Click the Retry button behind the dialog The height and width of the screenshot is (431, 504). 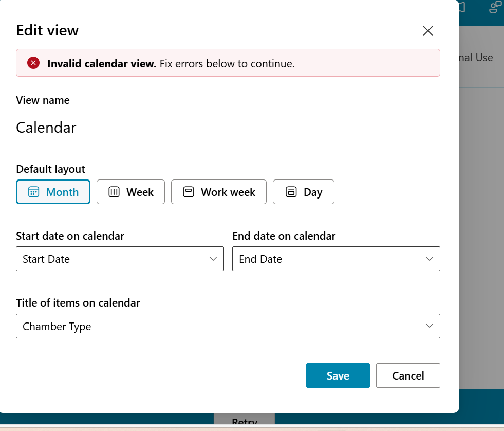click(x=245, y=422)
